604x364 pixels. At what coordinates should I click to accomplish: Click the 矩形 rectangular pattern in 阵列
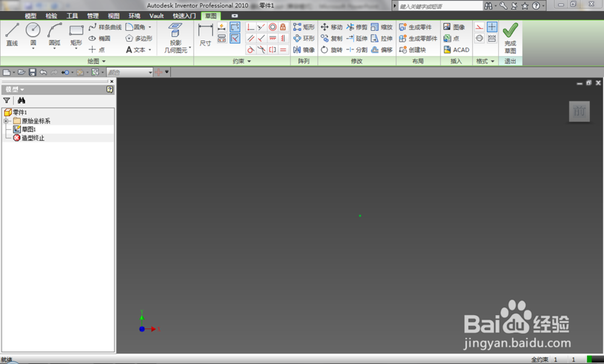point(304,27)
